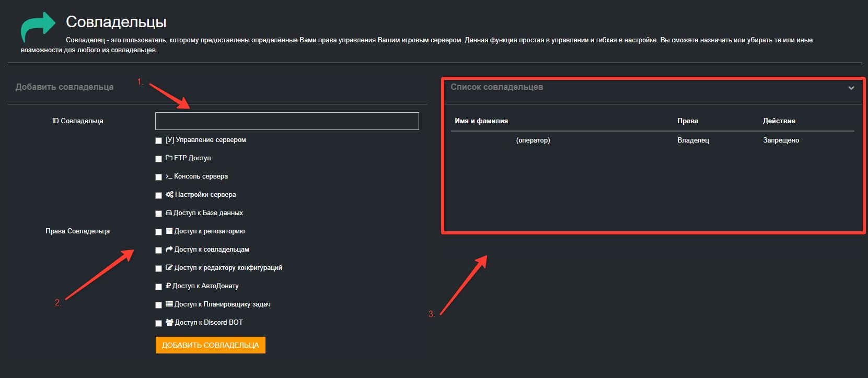The width and height of the screenshot is (868, 378).
Task: Click the list icon beside Планировщику задач
Action: click(169, 304)
